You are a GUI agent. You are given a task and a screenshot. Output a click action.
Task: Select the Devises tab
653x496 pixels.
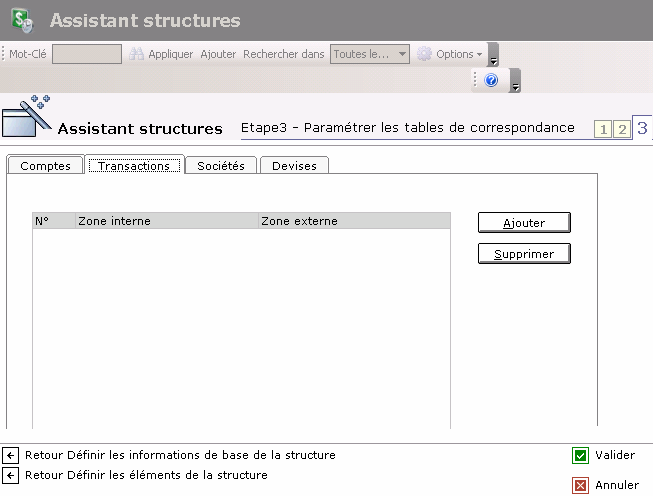pyautogui.click(x=294, y=166)
